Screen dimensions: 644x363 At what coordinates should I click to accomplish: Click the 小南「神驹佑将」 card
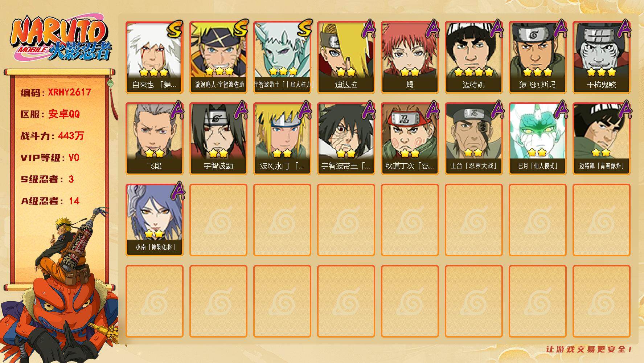[155, 220]
